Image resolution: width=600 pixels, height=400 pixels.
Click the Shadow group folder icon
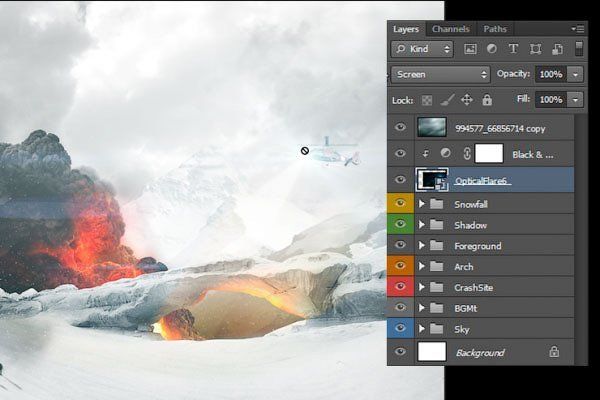[437, 225]
